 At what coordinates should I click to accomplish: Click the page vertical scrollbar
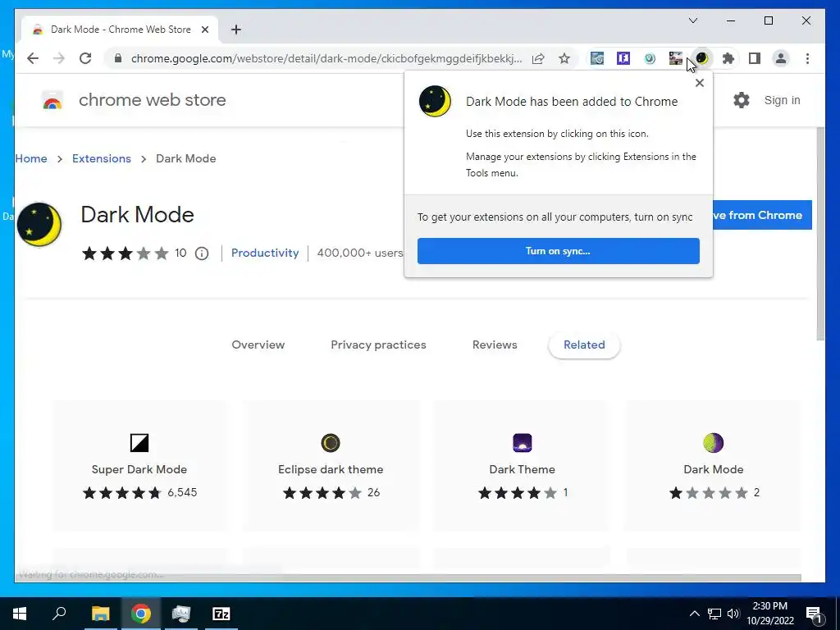point(820,233)
